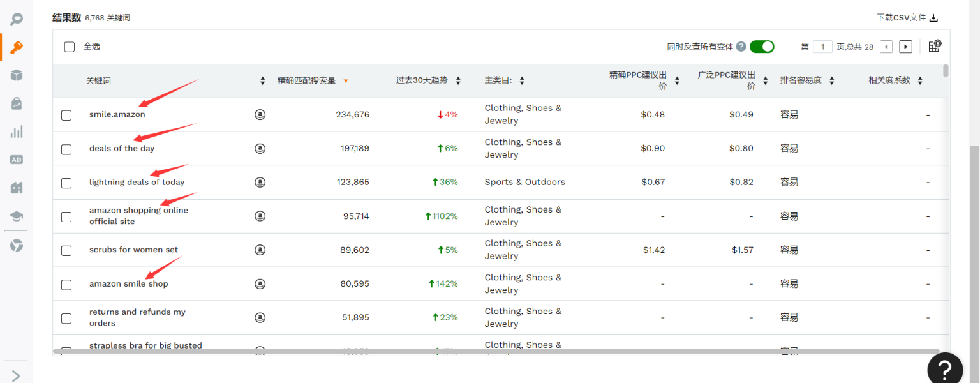Click the horizontal scrollbar below the table
Image resolution: width=980 pixels, height=383 pixels.
point(496,351)
